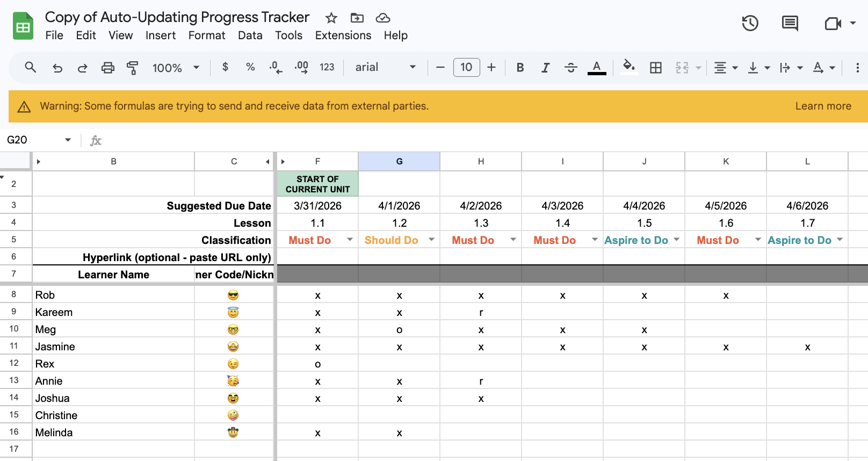Screen dimensions: 868x461
Task: Open the Insert menu
Action: [x=161, y=35]
